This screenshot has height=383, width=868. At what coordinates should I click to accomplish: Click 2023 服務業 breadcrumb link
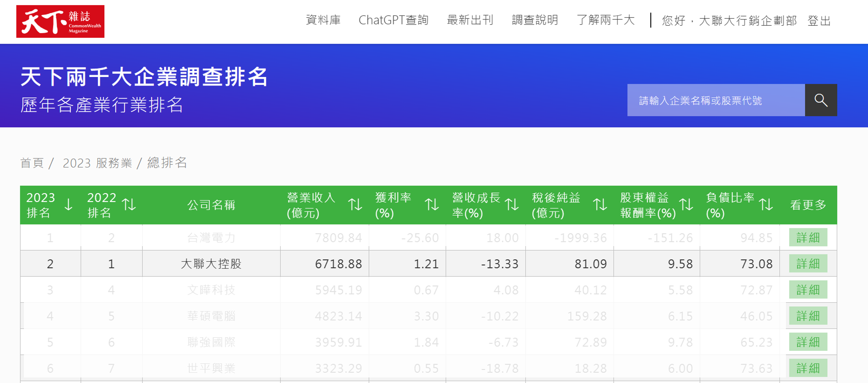pos(97,163)
